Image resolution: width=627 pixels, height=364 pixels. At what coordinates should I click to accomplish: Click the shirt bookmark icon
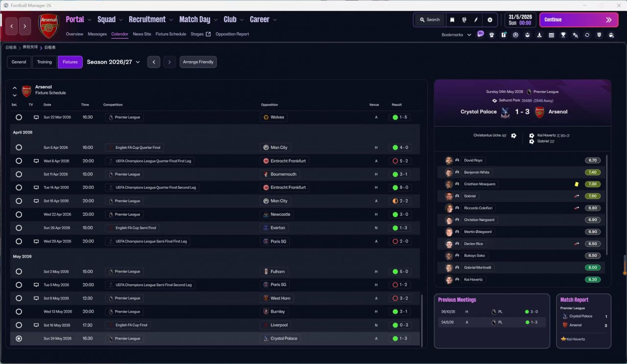[492, 35]
